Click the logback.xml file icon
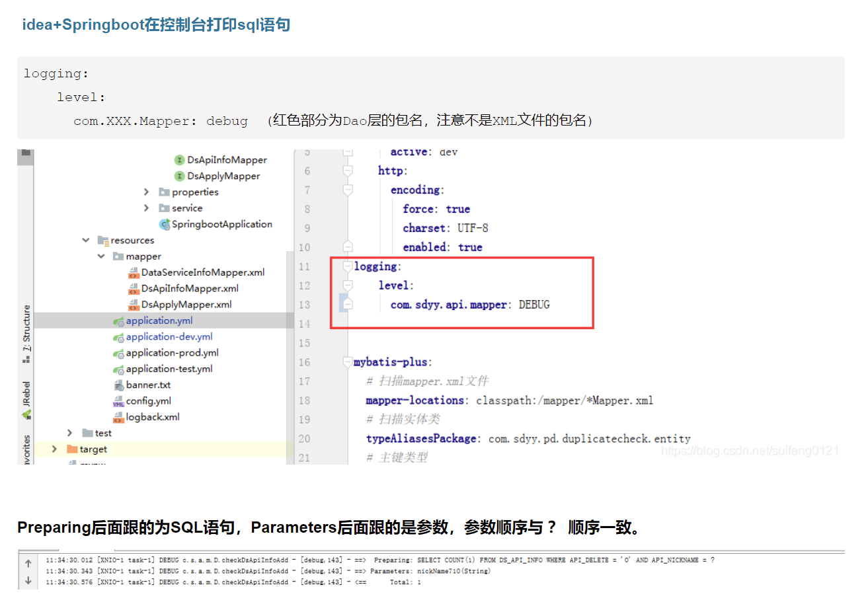The width and height of the screenshot is (868, 612). (118, 417)
